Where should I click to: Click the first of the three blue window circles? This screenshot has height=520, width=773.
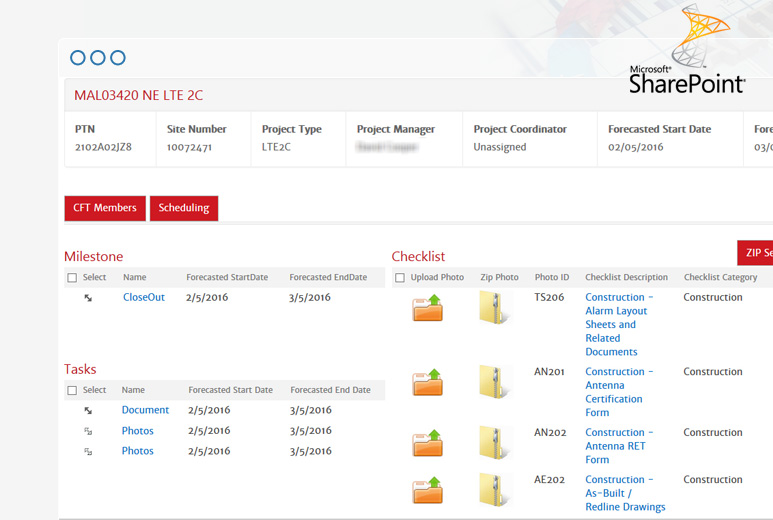[x=78, y=58]
